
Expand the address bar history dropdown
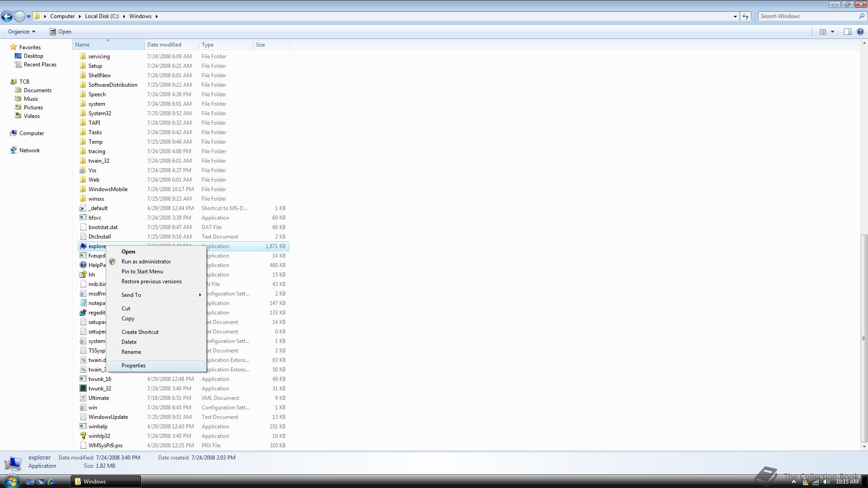(x=735, y=16)
